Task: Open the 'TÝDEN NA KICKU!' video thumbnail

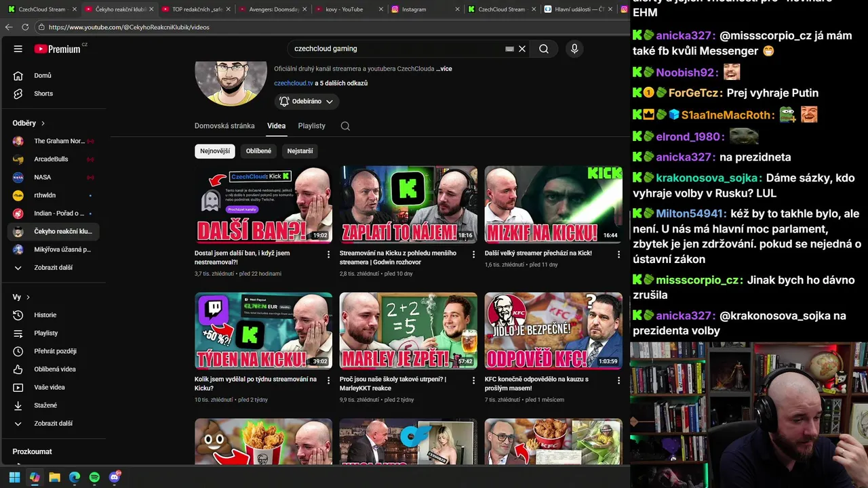Action: pos(263,331)
